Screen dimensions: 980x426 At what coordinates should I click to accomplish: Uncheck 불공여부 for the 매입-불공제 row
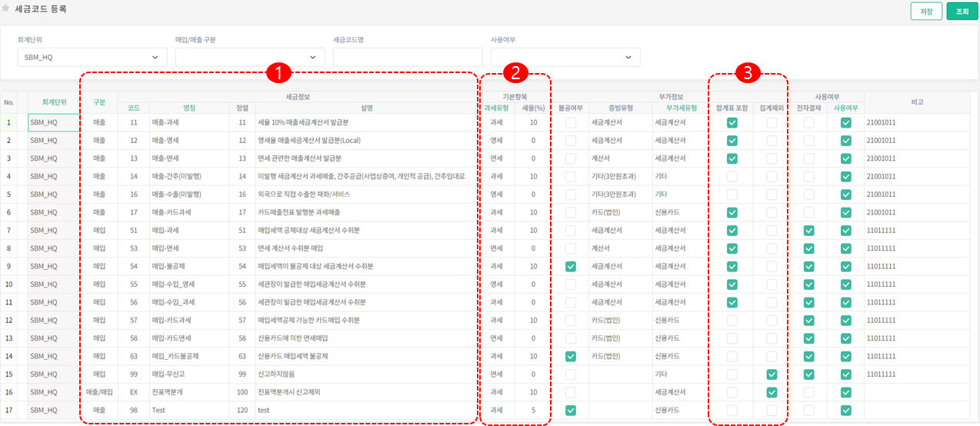(570, 266)
